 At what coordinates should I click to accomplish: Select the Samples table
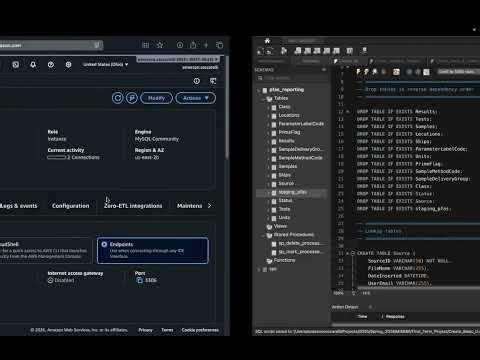tap(288, 166)
